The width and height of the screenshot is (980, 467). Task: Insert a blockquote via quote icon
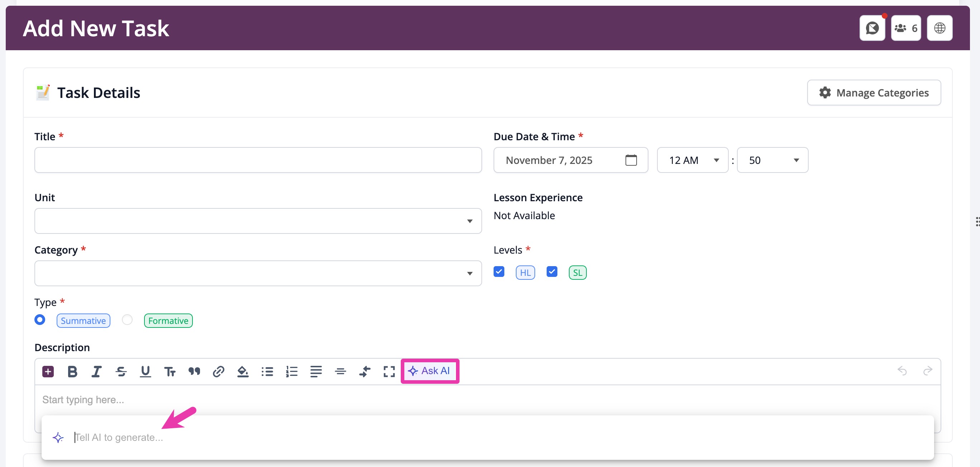[194, 371]
